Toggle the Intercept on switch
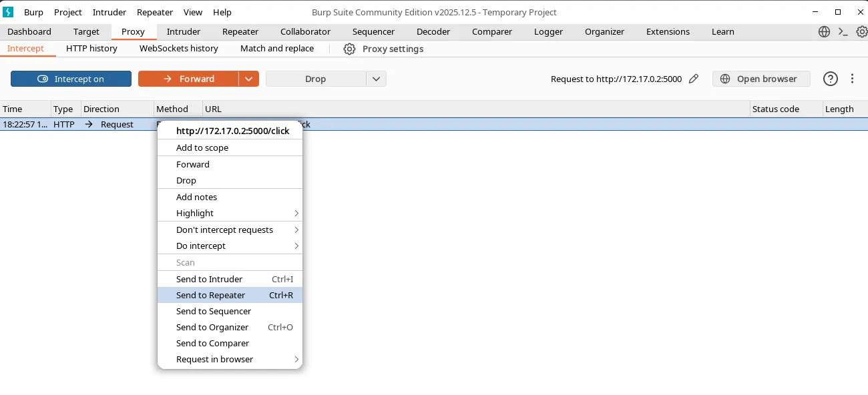Viewport: 868px width, 395px height. click(71, 79)
